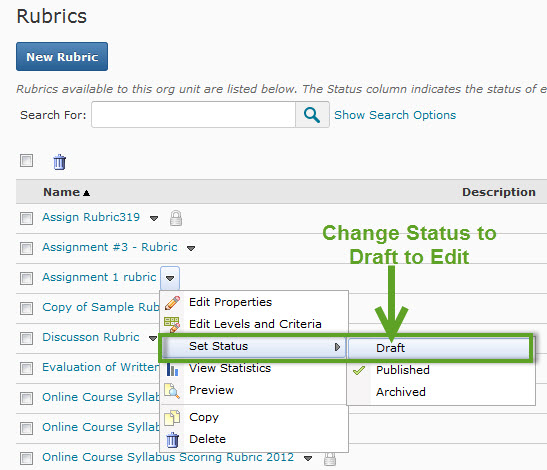Expand the Assignment #3 - Rubric dropdown arrow
This screenshot has height=470, width=547.
[x=191, y=248]
